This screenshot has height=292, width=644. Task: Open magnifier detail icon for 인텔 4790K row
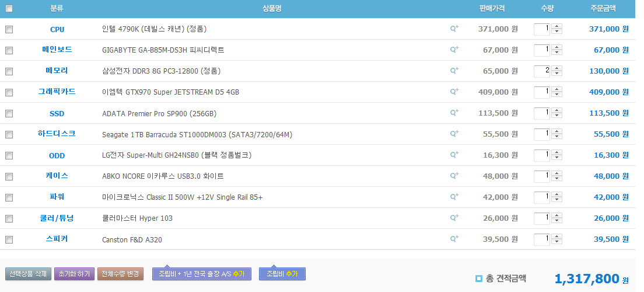(454, 29)
